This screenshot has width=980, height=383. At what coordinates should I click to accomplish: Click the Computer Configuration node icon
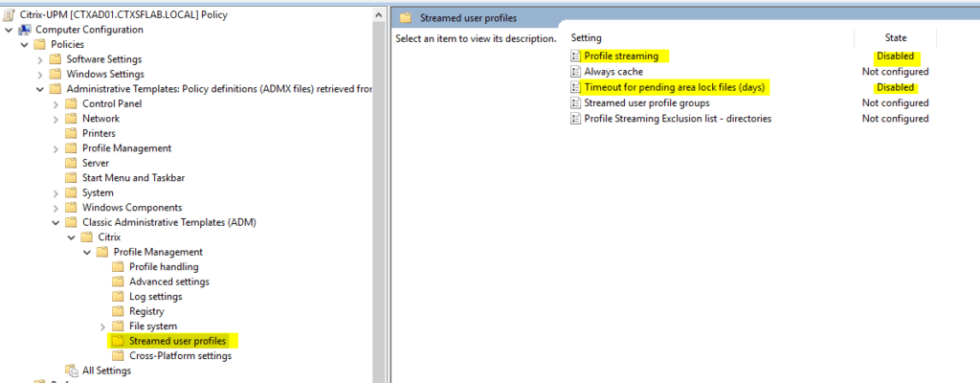click(25, 30)
